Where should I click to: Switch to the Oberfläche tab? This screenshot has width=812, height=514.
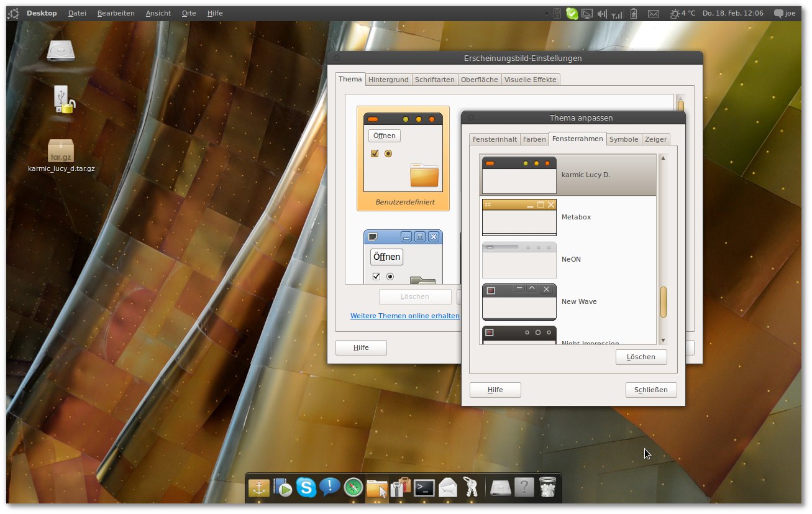(x=480, y=80)
